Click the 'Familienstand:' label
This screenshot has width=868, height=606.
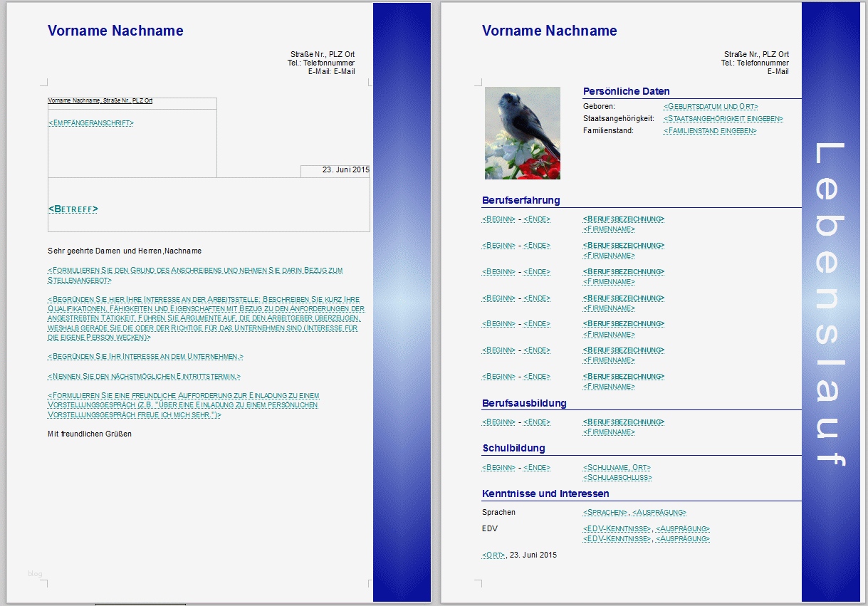click(608, 130)
